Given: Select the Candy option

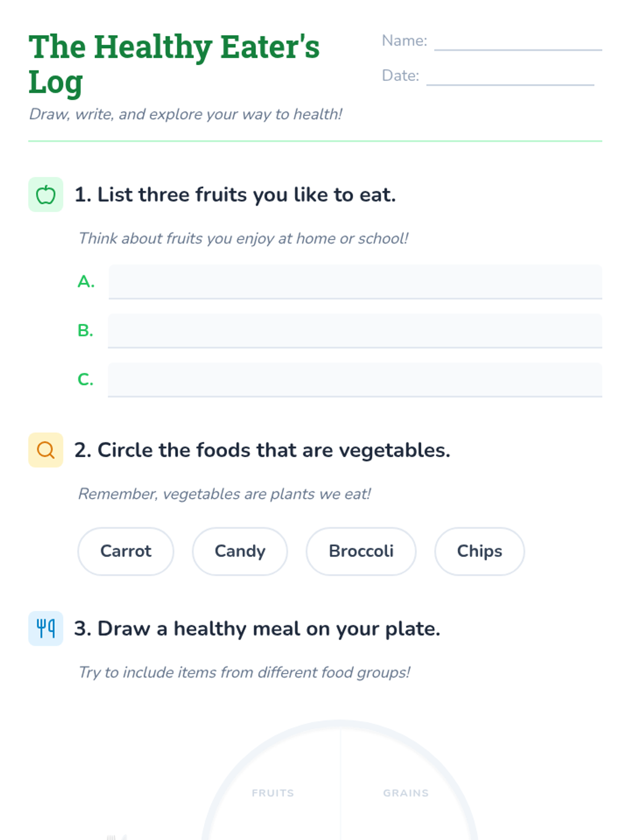Looking at the screenshot, I should [240, 551].
